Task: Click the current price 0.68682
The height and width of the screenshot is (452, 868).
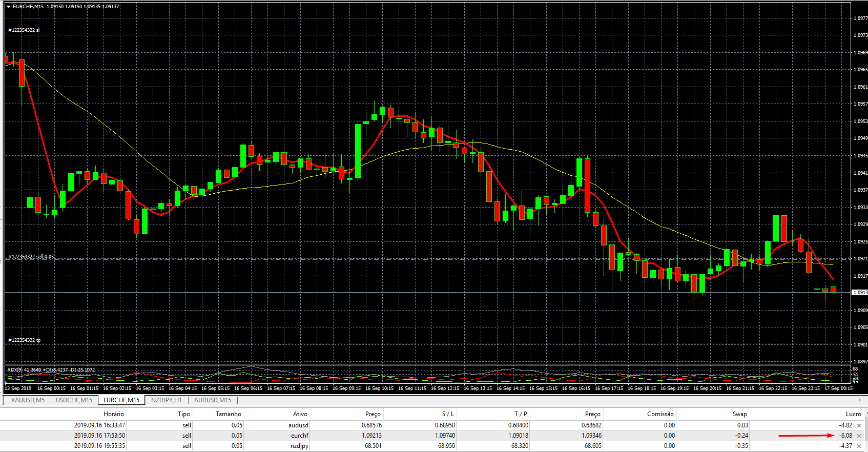Action: [591, 425]
